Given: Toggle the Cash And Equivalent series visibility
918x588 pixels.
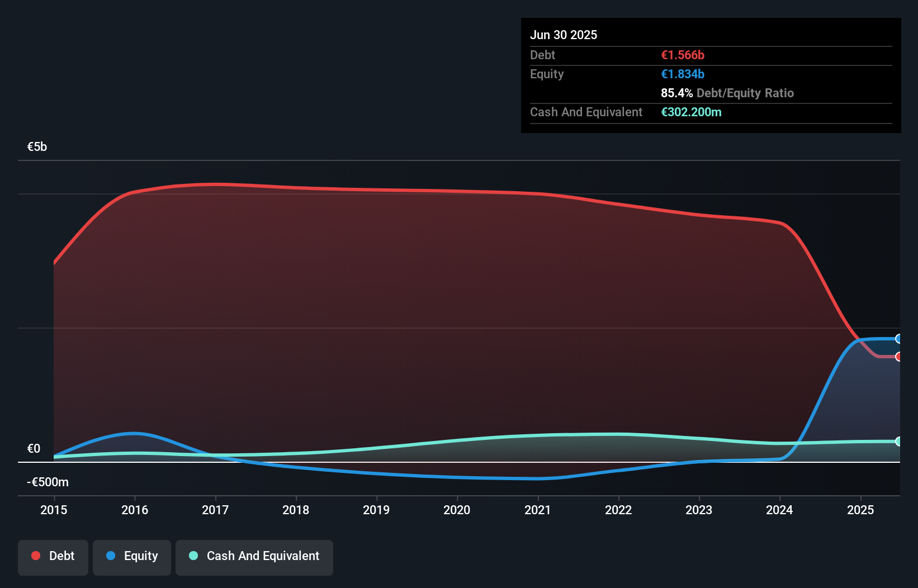Looking at the screenshot, I should pyautogui.click(x=254, y=556).
